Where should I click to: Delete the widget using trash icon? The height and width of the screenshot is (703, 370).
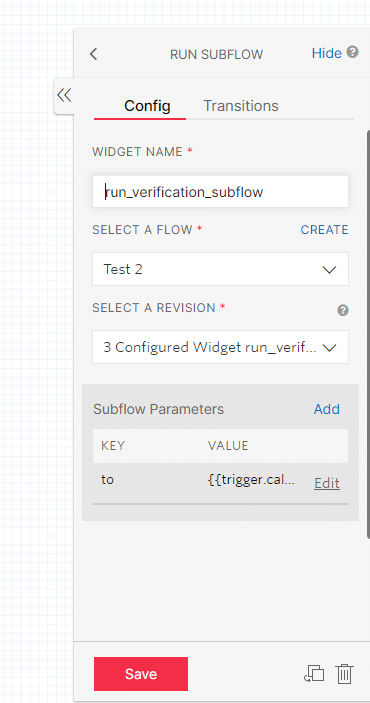pyautogui.click(x=344, y=674)
